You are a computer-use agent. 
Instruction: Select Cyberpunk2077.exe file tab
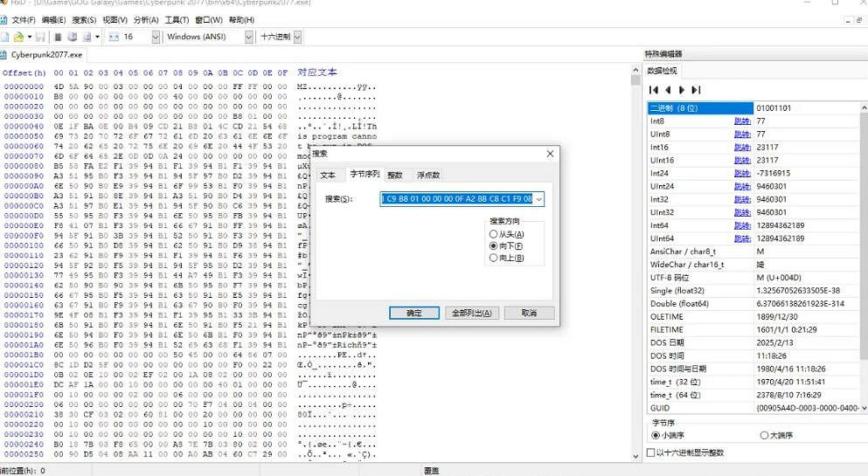[x=42, y=55]
